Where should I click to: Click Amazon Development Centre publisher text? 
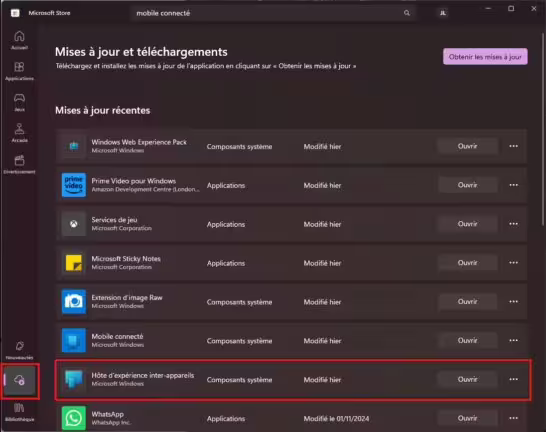point(145,189)
